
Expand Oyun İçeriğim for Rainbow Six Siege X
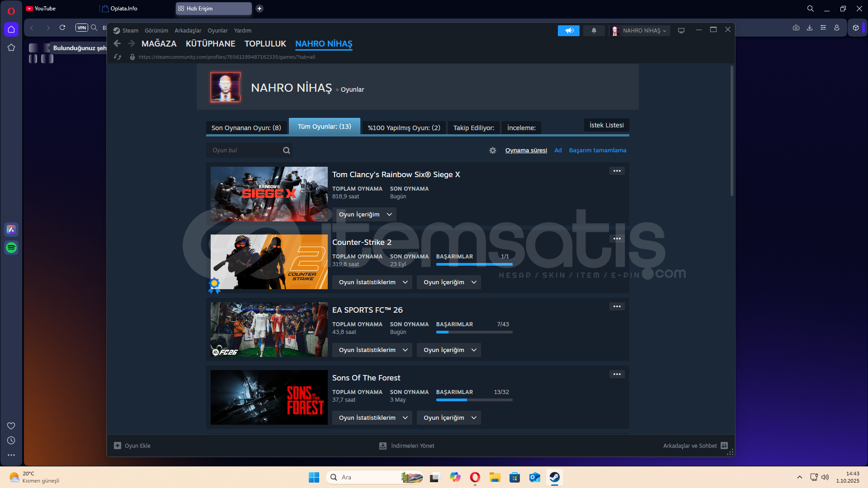click(364, 215)
